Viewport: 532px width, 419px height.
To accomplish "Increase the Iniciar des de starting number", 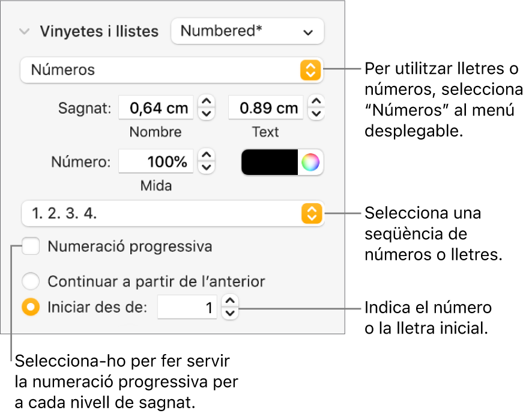I will (230, 301).
